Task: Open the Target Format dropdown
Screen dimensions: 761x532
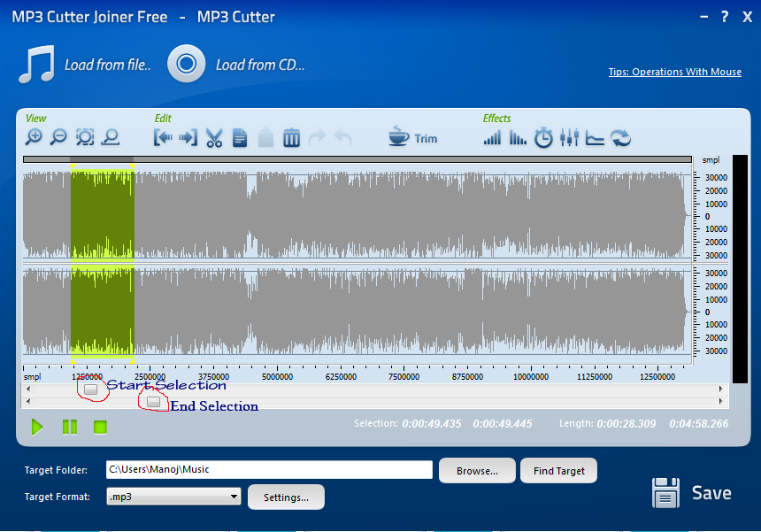Action: (232, 497)
